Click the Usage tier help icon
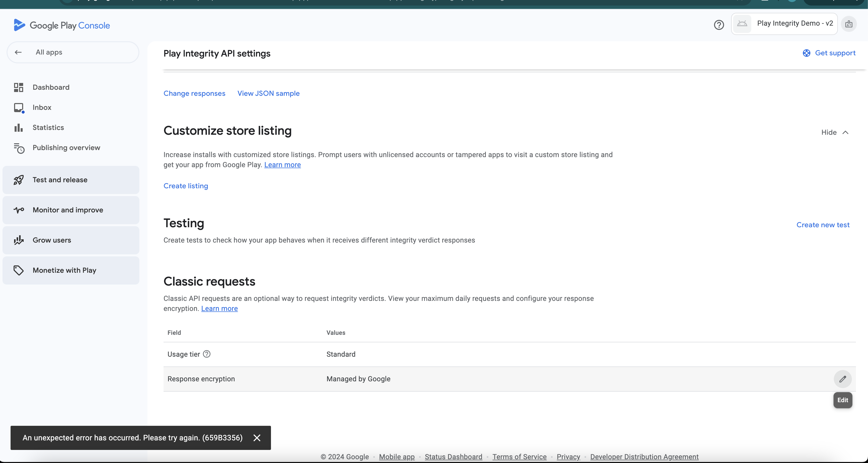Image resolution: width=868 pixels, height=463 pixels. tap(207, 354)
